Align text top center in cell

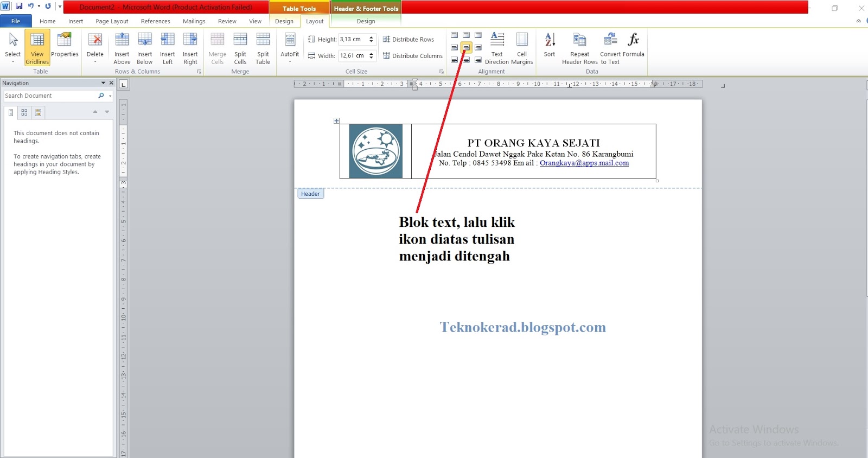click(x=467, y=35)
